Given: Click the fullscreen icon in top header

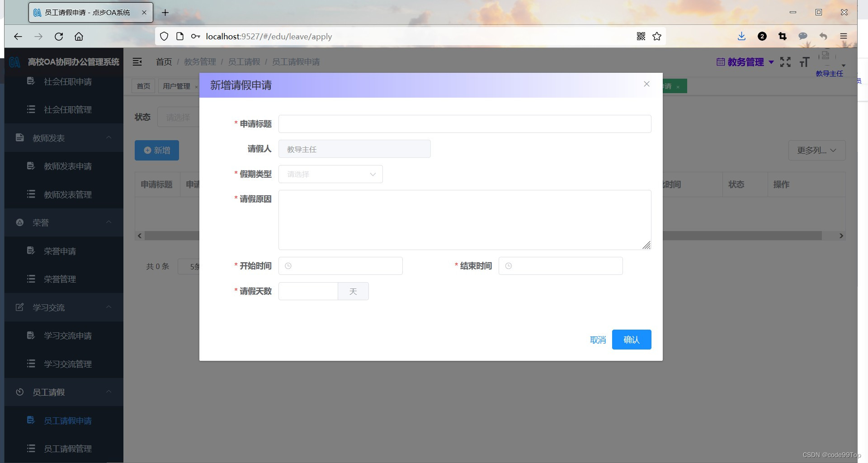Looking at the screenshot, I should click(x=785, y=62).
